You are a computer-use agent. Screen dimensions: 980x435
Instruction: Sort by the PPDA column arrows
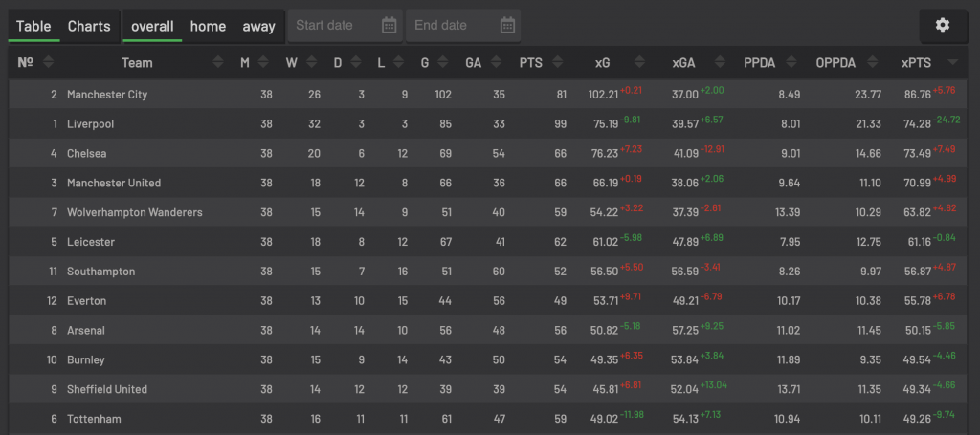coord(791,62)
